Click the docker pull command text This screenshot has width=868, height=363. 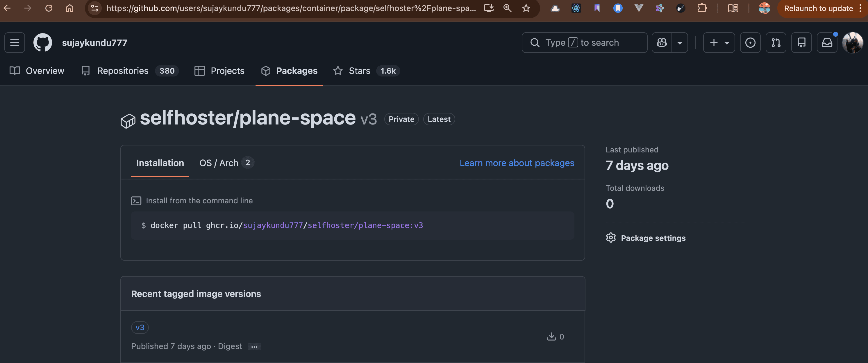287,225
